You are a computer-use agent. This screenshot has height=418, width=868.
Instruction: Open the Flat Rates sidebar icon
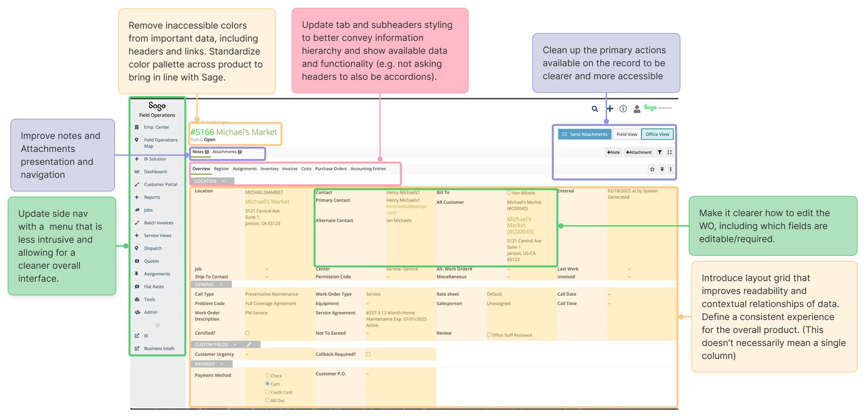click(x=137, y=287)
